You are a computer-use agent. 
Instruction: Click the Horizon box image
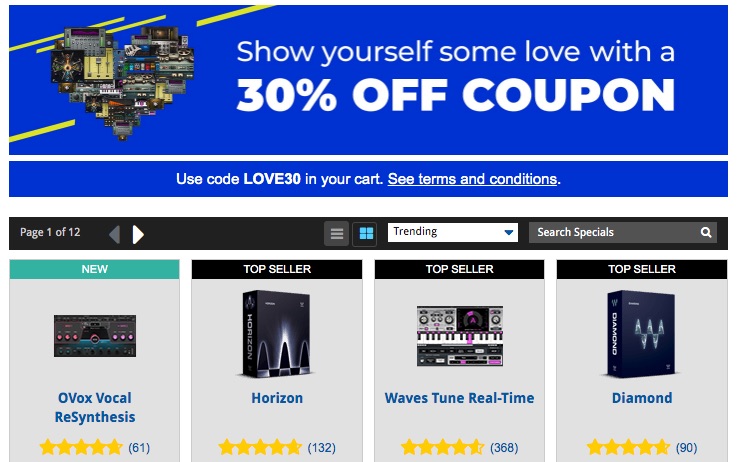277,334
